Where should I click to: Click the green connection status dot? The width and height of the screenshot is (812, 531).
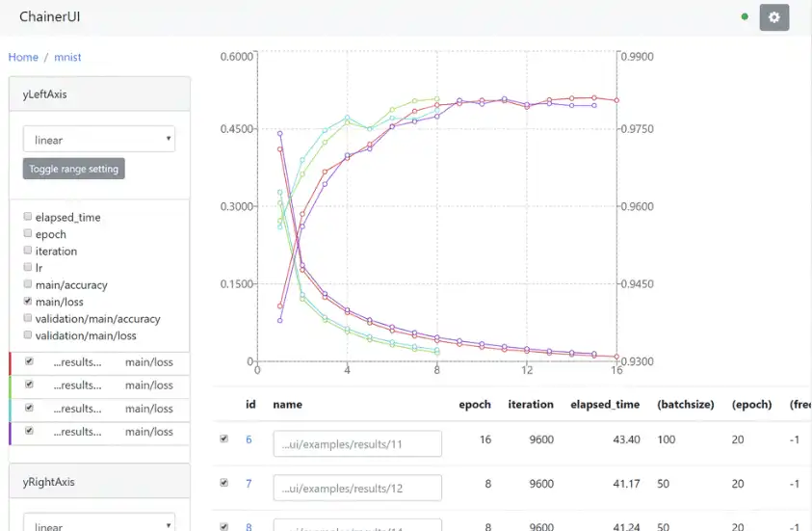point(745,16)
